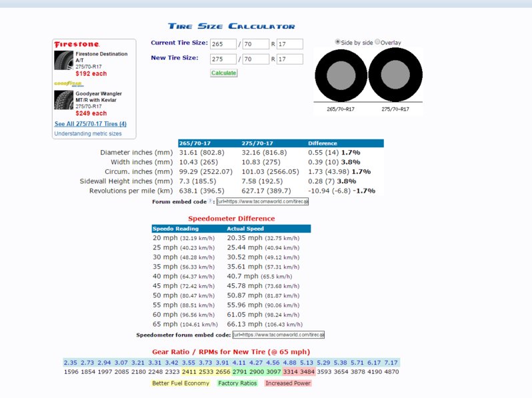Click the 3.73 gear ratio
This screenshot has width=532, height=398.
205,363
